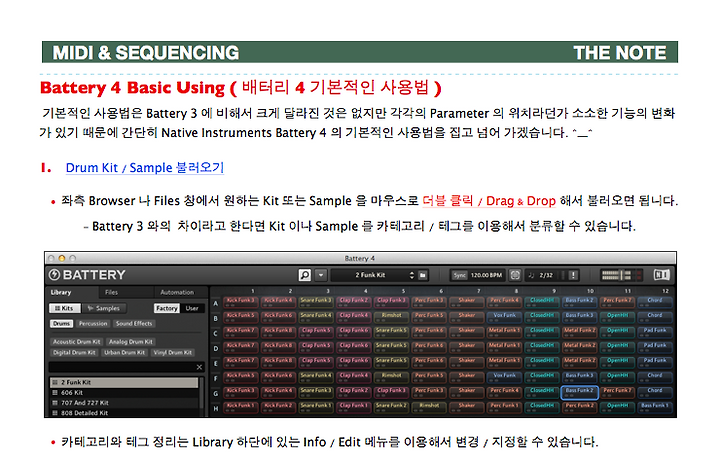
Task: Clear the search with the X icon
Action: click(x=199, y=367)
